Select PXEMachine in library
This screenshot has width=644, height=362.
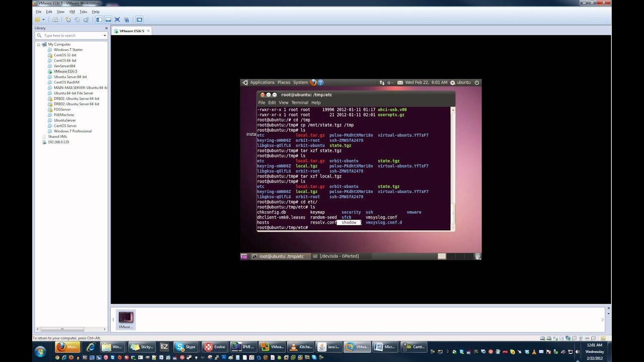tap(63, 115)
